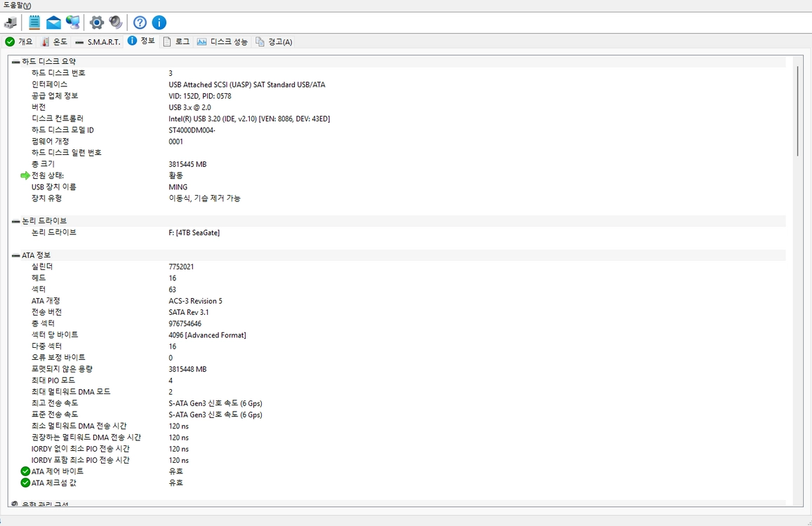Open the 도움말(V) menu

[17, 5]
